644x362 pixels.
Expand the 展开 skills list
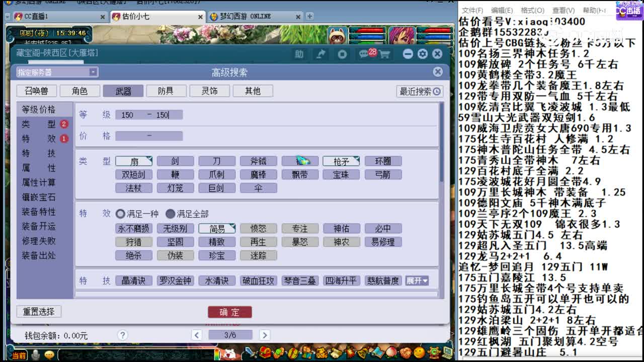[417, 281]
